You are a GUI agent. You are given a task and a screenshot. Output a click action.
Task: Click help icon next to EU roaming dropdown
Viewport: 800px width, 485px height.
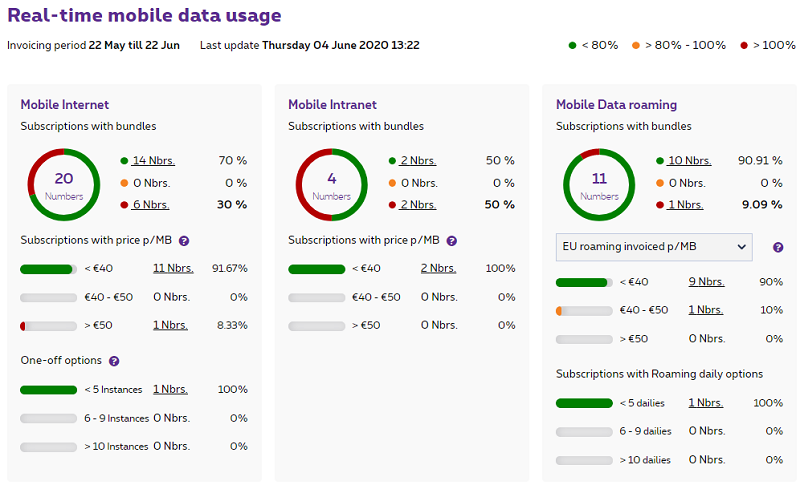[778, 247]
